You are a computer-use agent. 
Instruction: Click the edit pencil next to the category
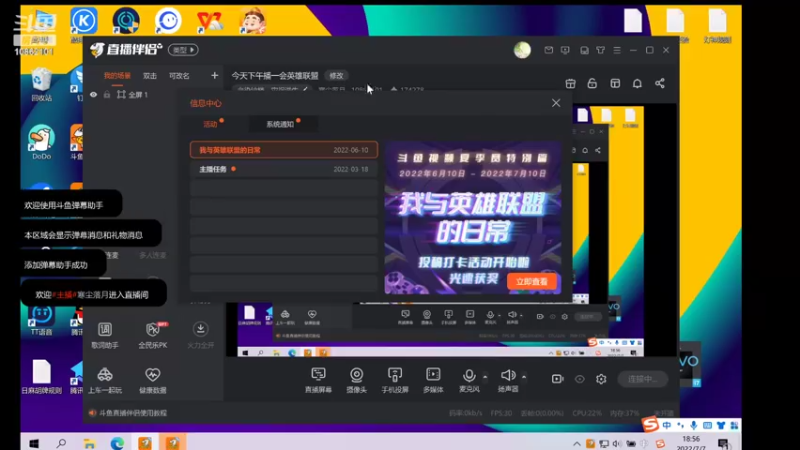(x=305, y=90)
